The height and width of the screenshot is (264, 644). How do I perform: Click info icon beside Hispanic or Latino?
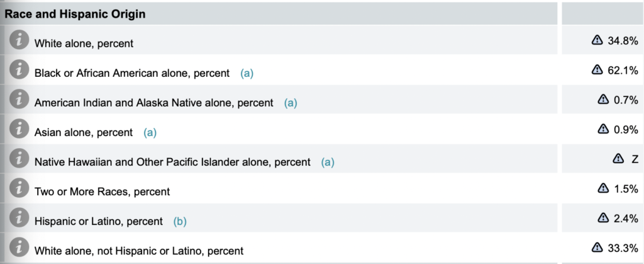[19, 217]
